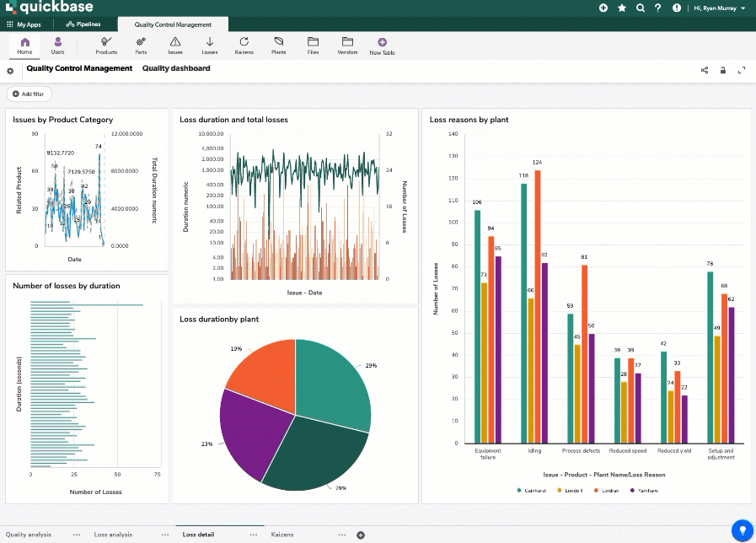
Task: Open favorites star icon
Action: [x=622, y=8]
